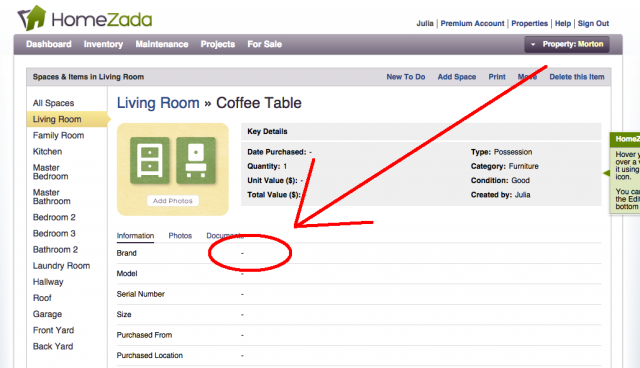Screen dimensions: 640x368
Task: Open Bedroom 2 space
Action: pos(54,217)
